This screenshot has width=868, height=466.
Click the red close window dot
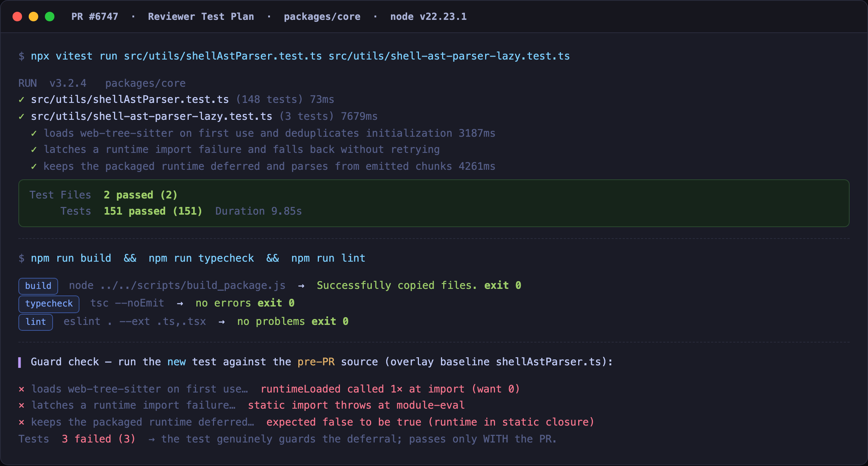pos(17,17)
